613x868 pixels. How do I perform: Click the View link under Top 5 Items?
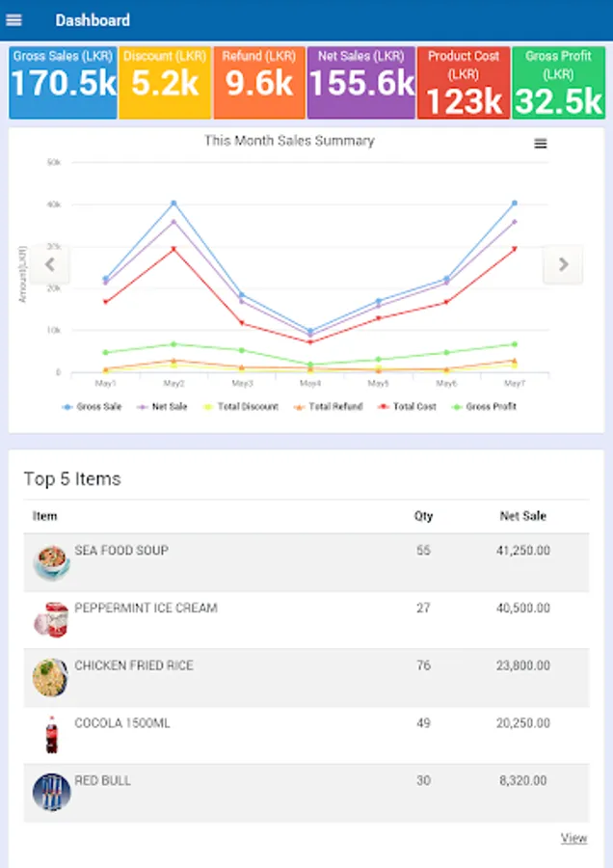[573, 838]
